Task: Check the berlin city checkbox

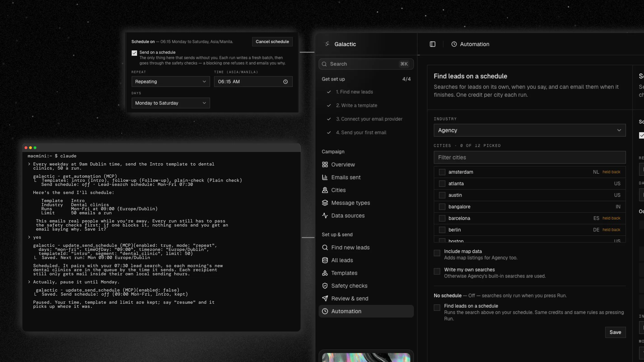Action: pyautogui.click(x=442, y=230)
